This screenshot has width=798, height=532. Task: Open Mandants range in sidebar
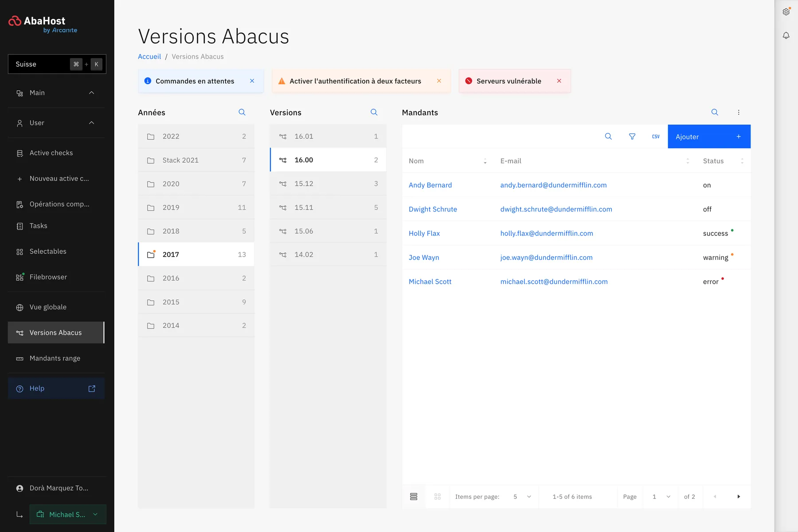tap(56, 358)
